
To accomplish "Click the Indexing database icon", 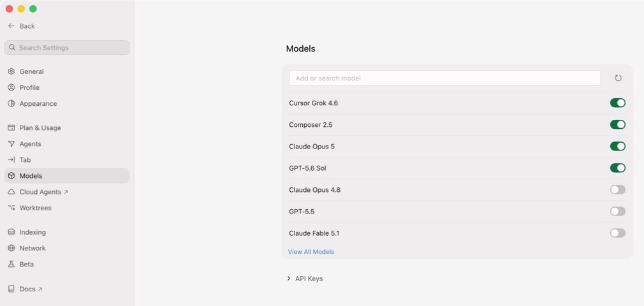I will pyautogui.click(x=11, y=232).
